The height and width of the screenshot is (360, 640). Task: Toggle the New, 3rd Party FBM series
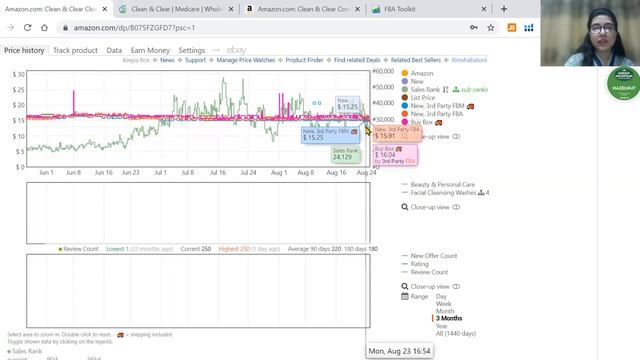tap(437, 106)
